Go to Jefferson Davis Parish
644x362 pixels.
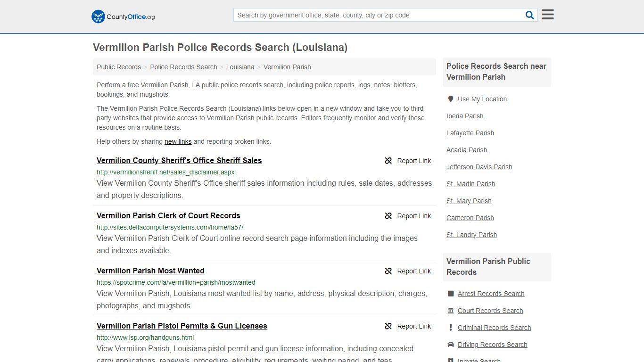point(479,167)
